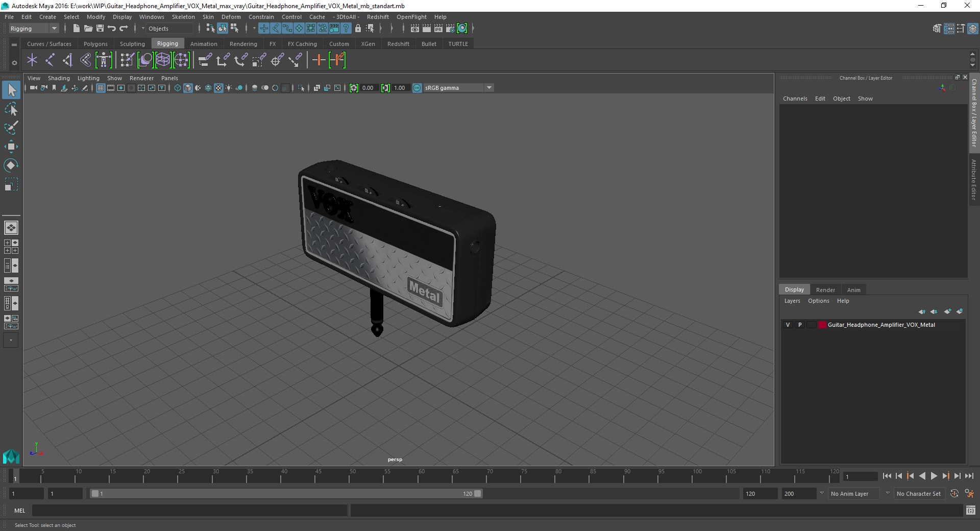Open Channels menu in Channel Box
Image resolution: width=980 pixels, height=531 pixels.
795,99
